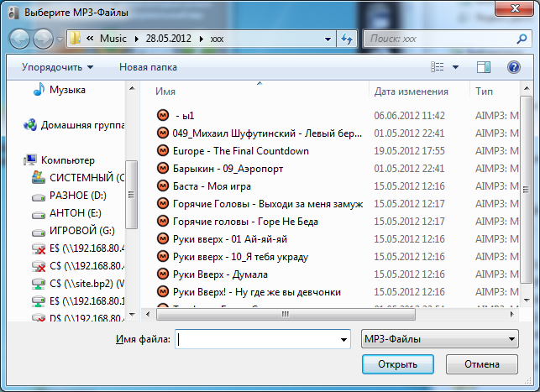Select Музыка in the navigation pane
This screenshot has width=540, height=392.
coord(67,90)
